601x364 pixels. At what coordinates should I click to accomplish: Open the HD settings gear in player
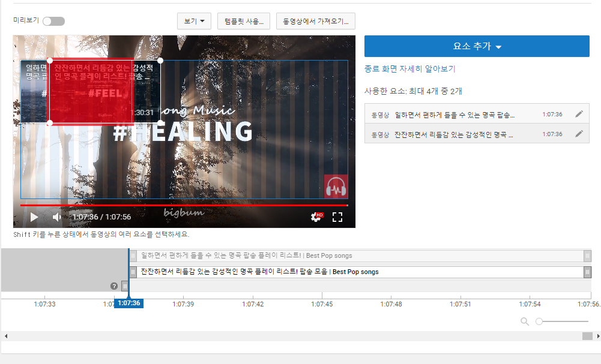(316, 217)
